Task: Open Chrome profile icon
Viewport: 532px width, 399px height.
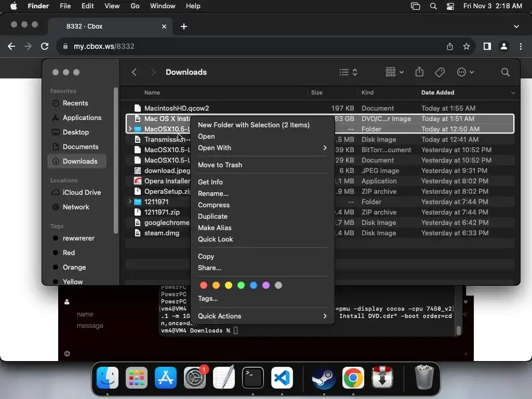Action: [504, 46]
